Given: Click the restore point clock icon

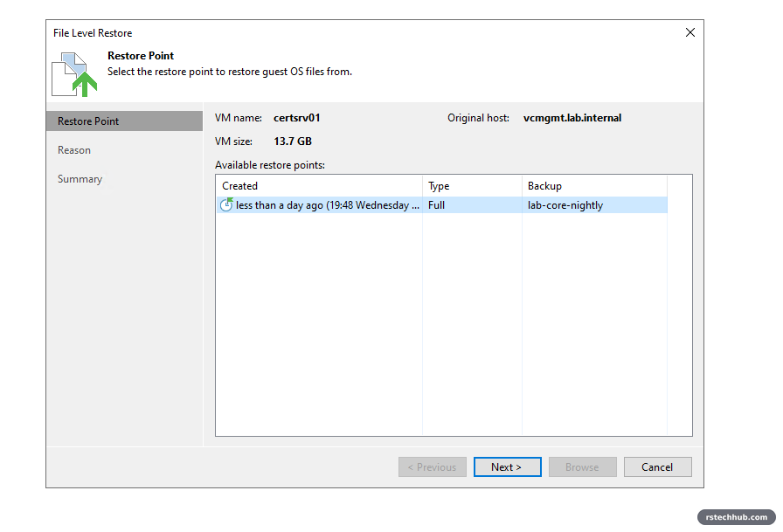Looking at the screenshot, I should click(x=226, y=204).
